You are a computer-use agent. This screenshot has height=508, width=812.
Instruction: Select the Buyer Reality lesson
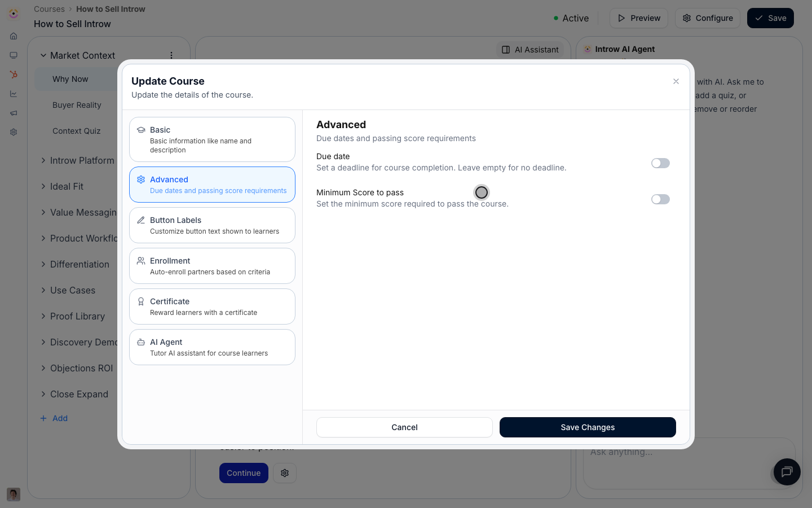click(x=77, y=105)
